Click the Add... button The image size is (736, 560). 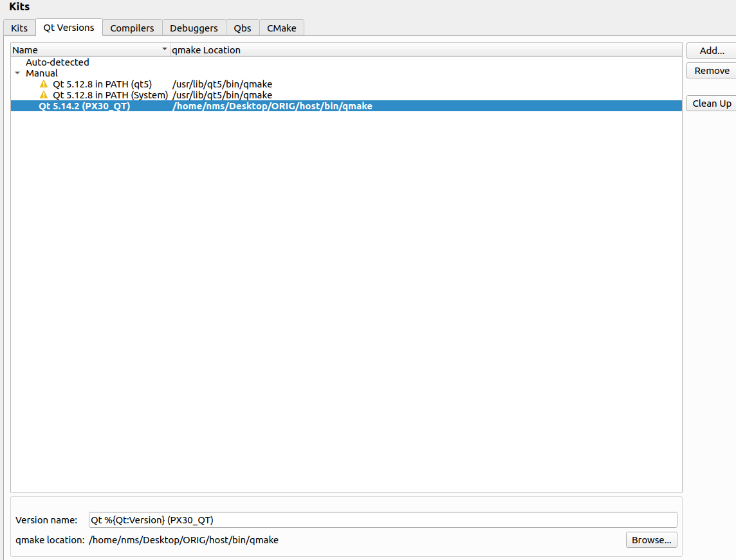(712, 51)
